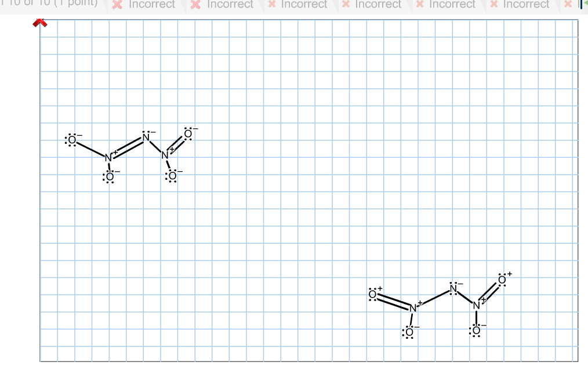This screenshot has height=369, width=588.
Task: Click the N+ atom in the upper-left structure
Action: tap(108, 157)
